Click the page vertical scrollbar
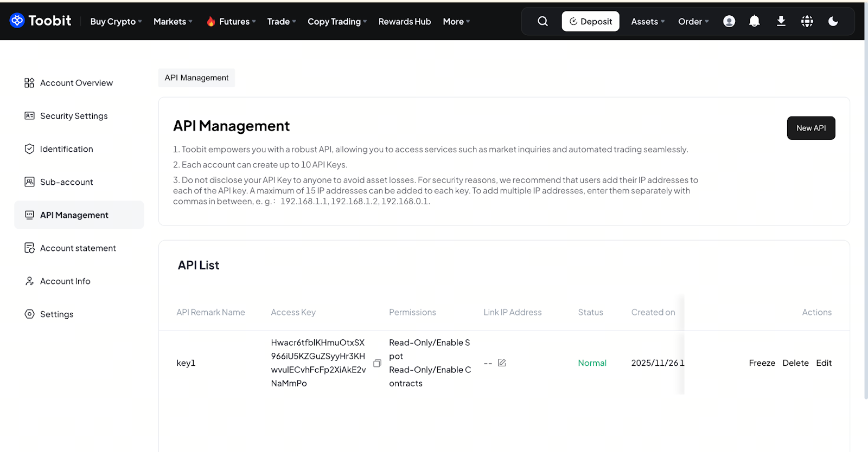Viewport: 868px width, 452px height. (865, 217)
